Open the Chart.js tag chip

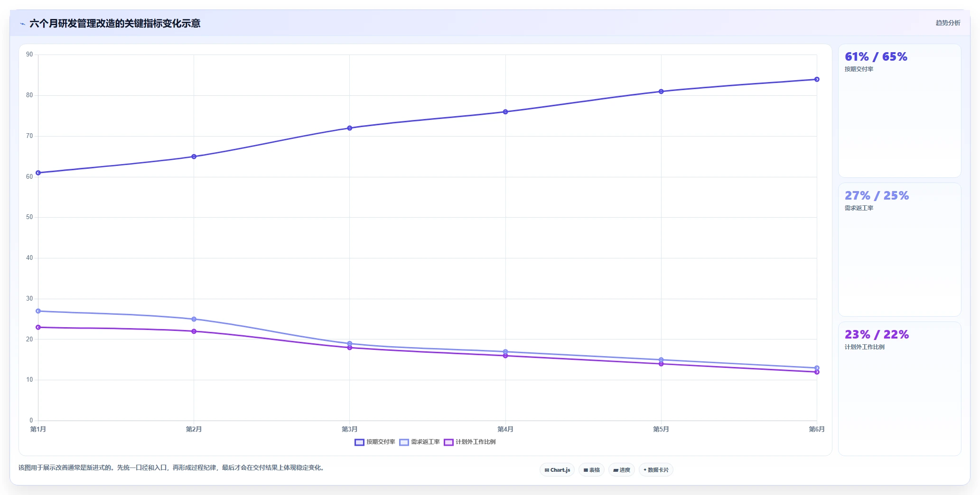pyautogui.click(x=557, y=470)
